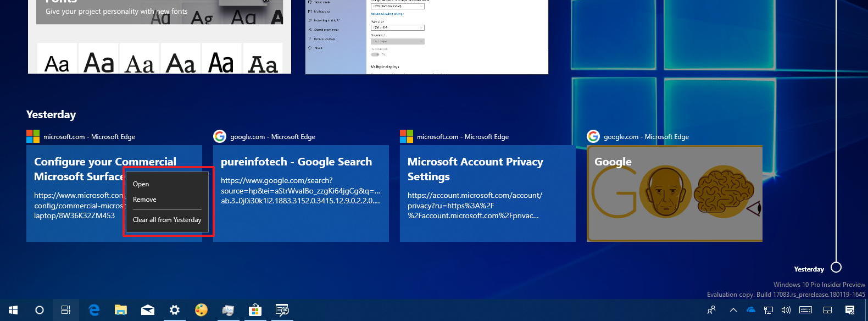
Task: Open Microsoft Store from taskbar
Action: (255, 310)
